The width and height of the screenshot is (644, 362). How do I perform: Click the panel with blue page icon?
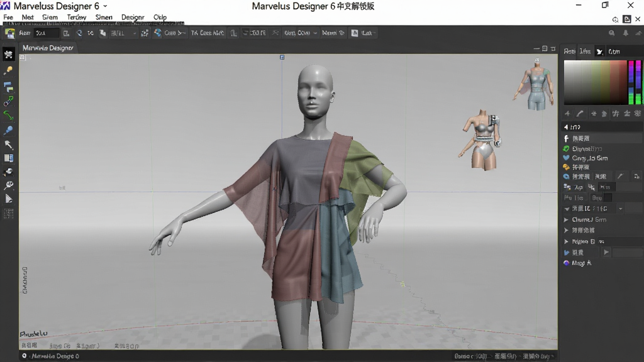8,158
